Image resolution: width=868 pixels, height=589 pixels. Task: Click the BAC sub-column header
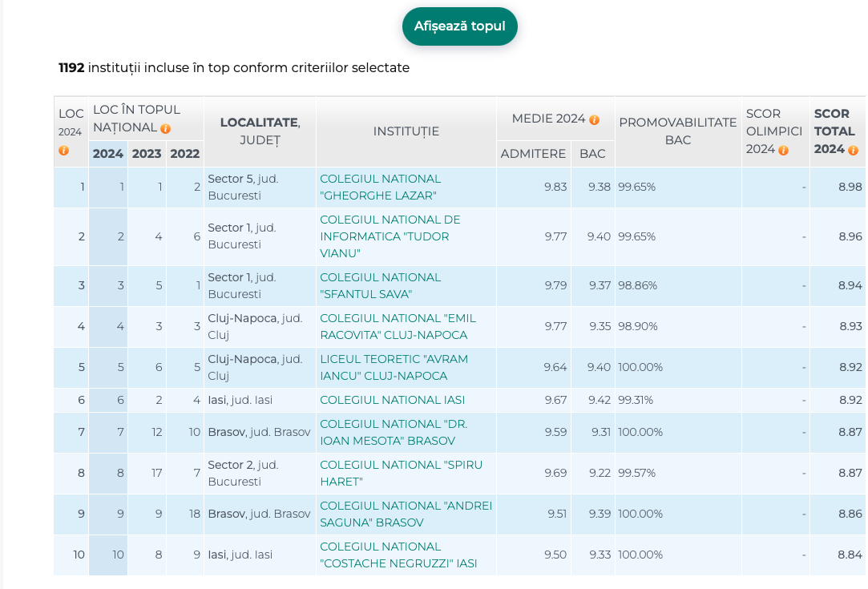pos(592,154)
